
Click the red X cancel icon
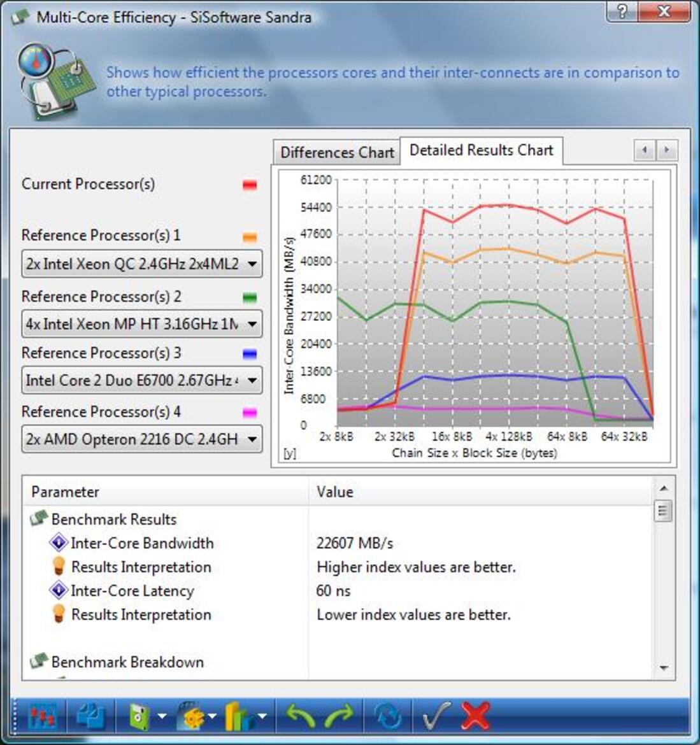point(476,715)
